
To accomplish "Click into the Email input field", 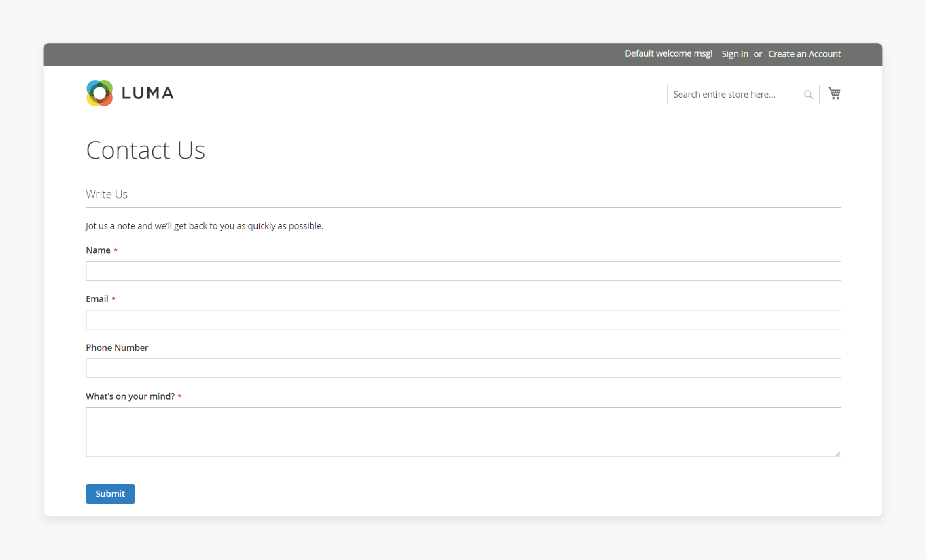I will (463, 320).
